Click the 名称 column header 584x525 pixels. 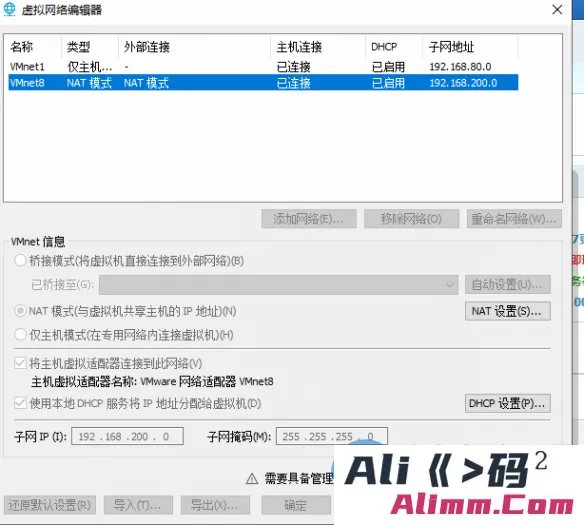[22, 47]
